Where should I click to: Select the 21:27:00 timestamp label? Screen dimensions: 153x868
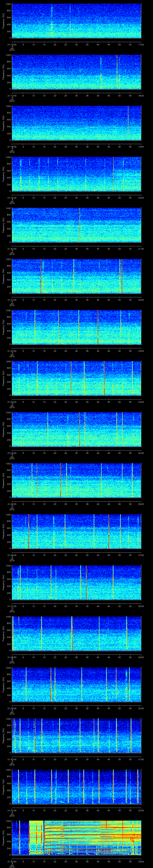pos(12,606)
